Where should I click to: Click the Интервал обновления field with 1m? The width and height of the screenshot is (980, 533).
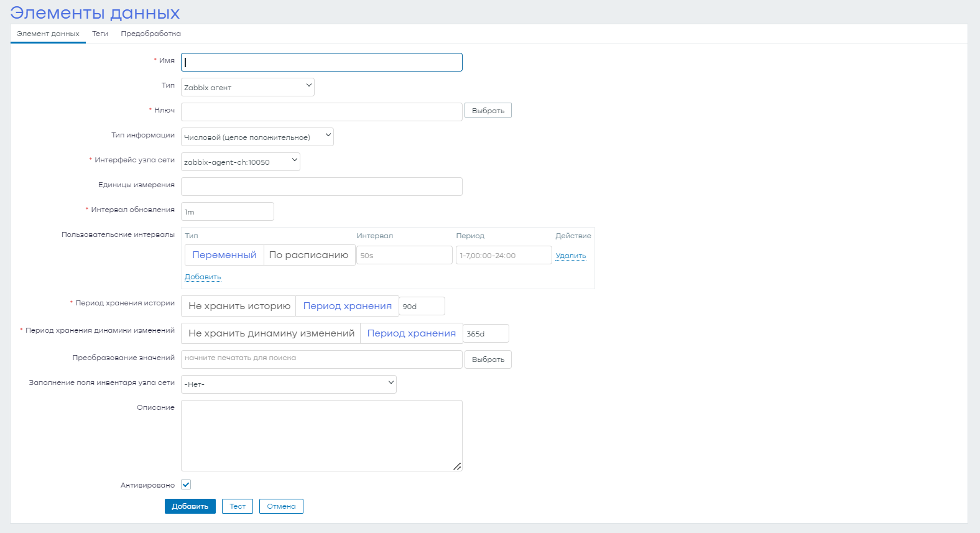click(228, 211)
